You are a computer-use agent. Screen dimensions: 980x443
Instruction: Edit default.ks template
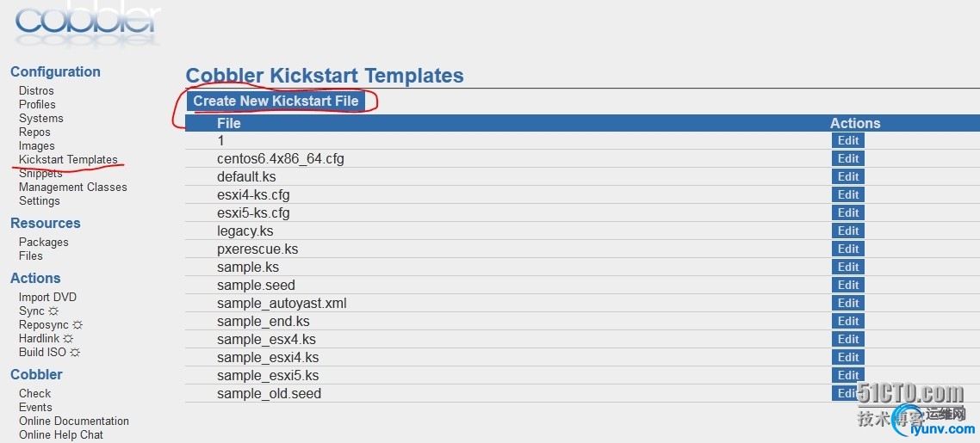click(x=847, y=176)
